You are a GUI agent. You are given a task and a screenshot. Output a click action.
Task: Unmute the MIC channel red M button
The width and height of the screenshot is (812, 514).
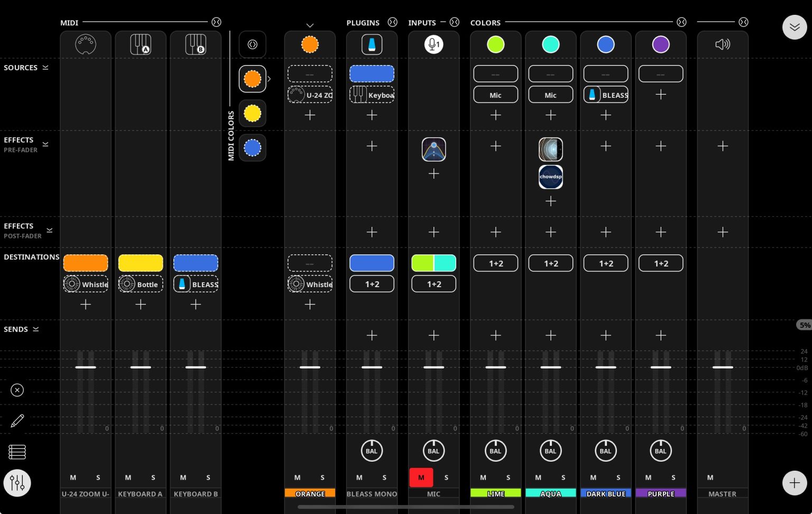pos(421,477)
